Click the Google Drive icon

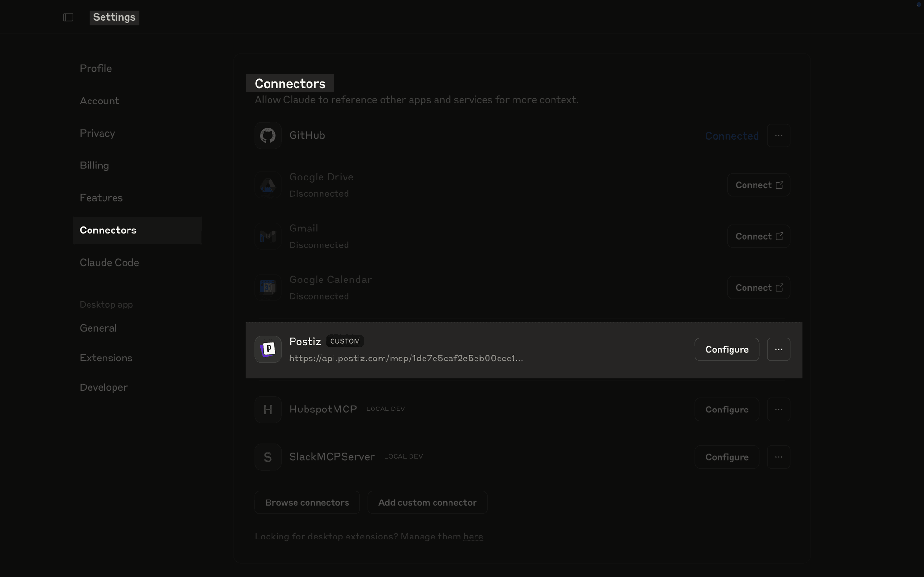268,185
